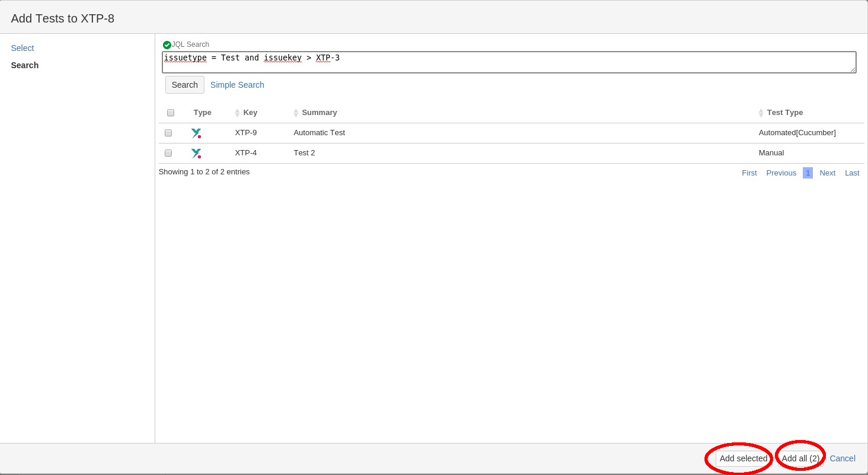This screenshot has height=475, width=868.
Task: Click the Automated[Cucumber] test type cell
Action: (797, 133)
